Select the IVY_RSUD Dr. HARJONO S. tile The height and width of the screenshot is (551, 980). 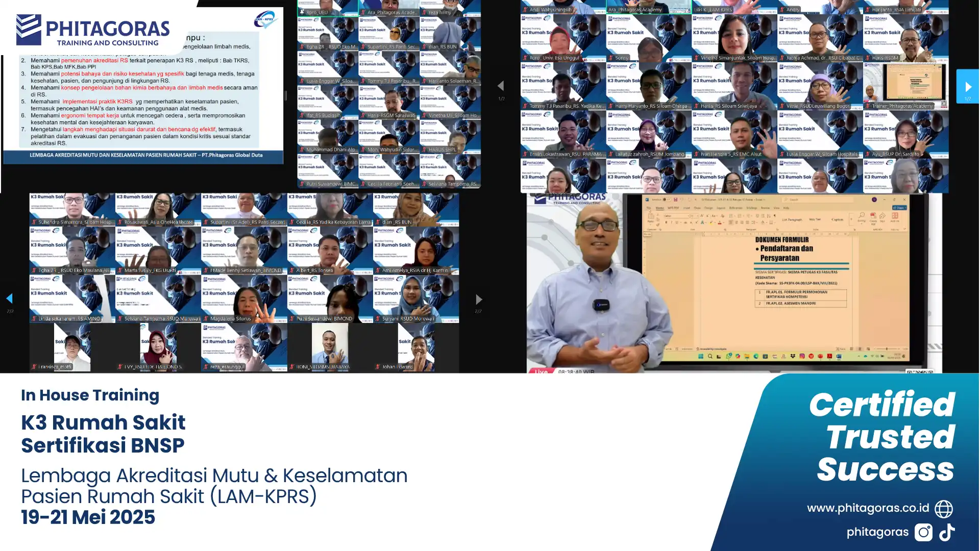[158, 347]
